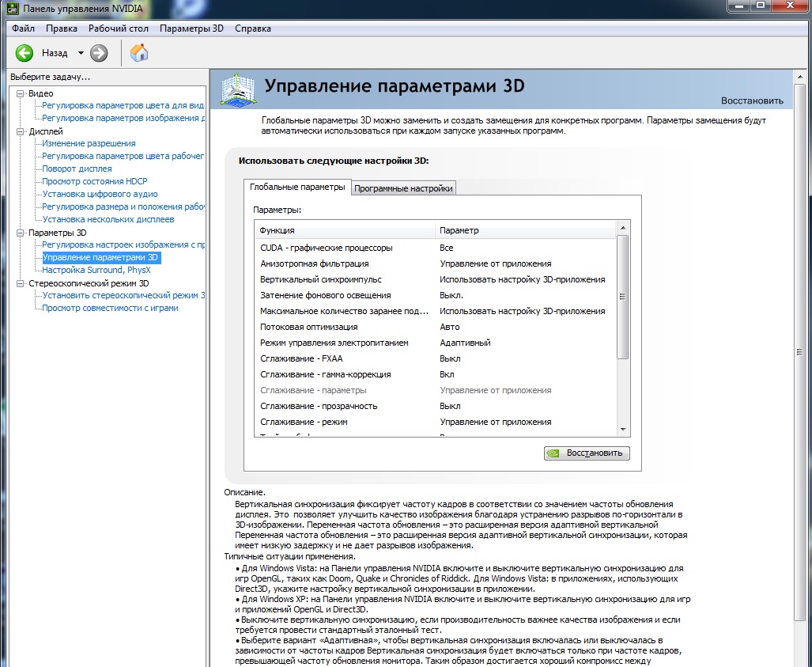The height and width of the screenshot is (667, 812).
Task: Click the Функция column header
Action: (x=345, y=230)
